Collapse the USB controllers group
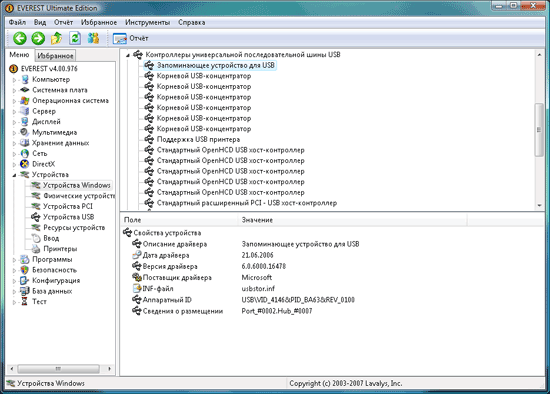Image resolution: width=550 pixels, height=394 pixels. pyautogui.click(x=128, y=55)
